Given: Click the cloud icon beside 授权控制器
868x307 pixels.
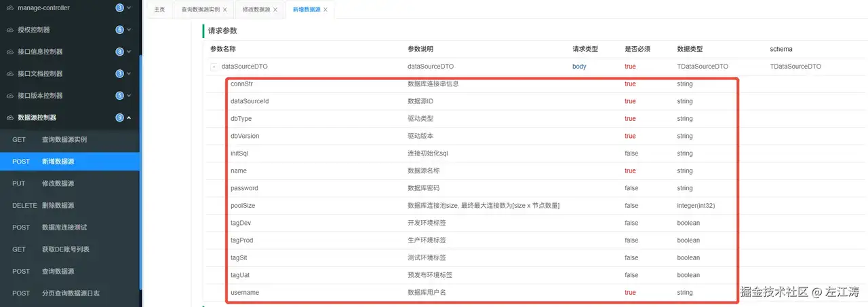Looking at the screenshot, I should point(10,30).
